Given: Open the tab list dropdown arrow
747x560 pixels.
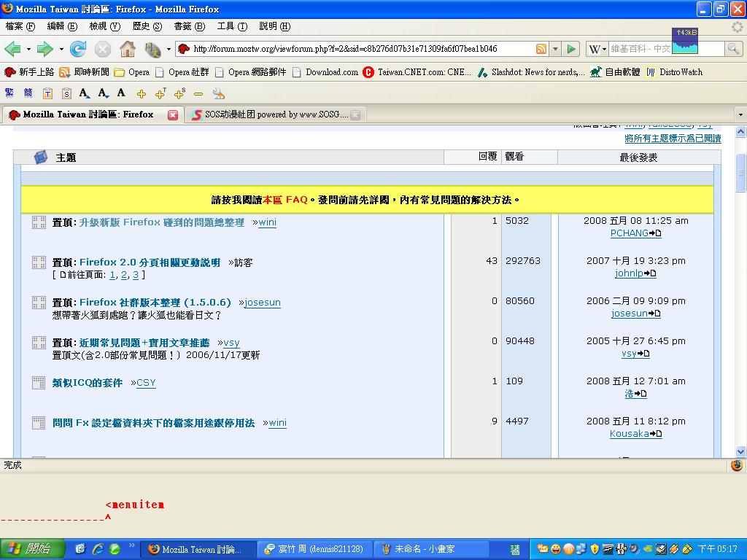Looking at the screenshot, I should (x=740, y=115).
